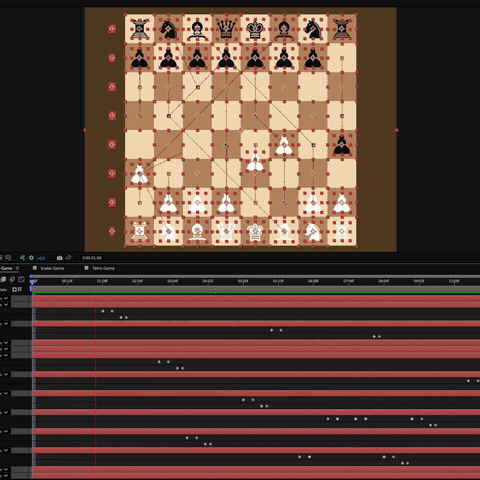Click the red rank marker beside the top board row
This screenshot has width=480, height=480.
click(x=112, y=29)
